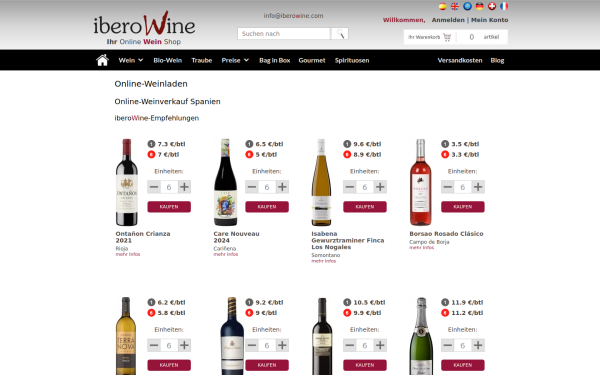Open the Blog link

coord(497,60)
